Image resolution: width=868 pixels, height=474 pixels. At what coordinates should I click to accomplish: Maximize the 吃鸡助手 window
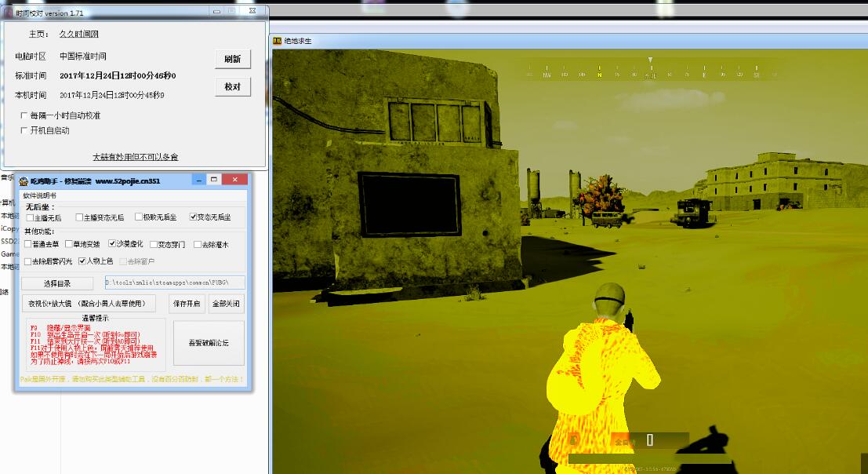[x=214, y=180]
